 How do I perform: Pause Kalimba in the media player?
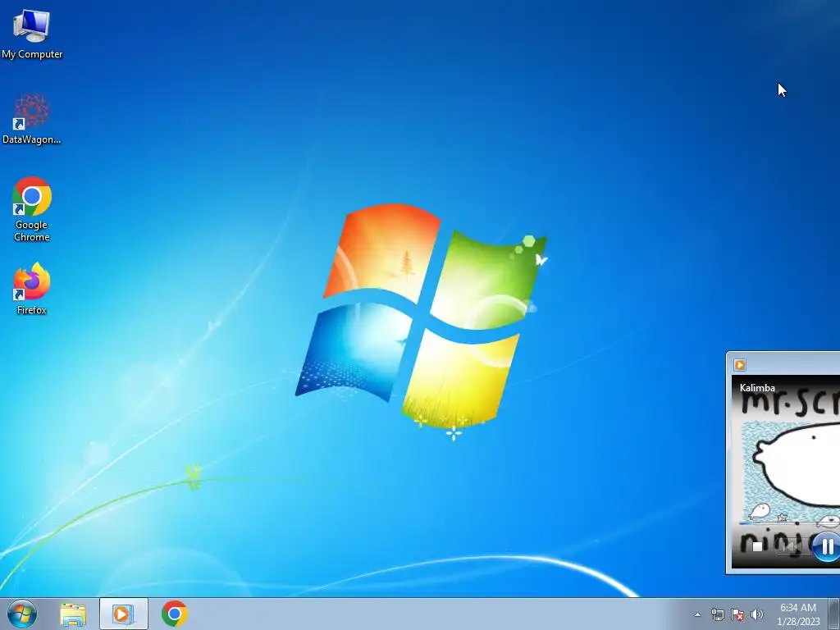(x=827, y=546)
